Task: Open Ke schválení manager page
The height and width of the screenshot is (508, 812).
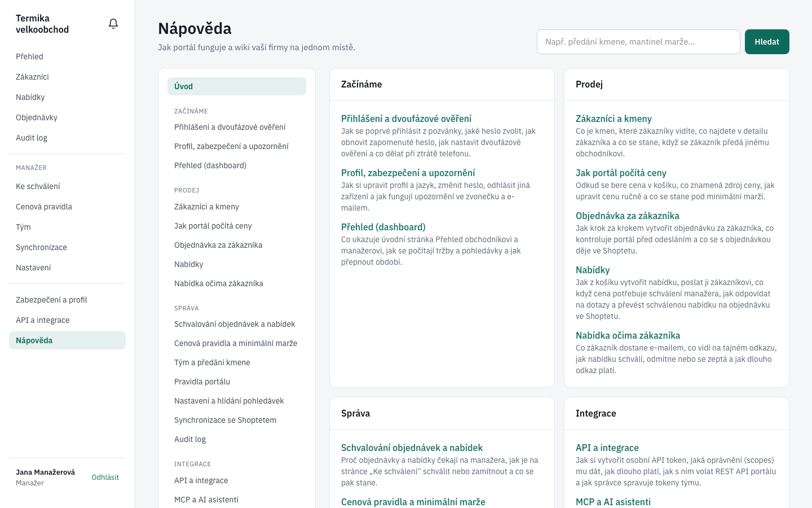Action: (67, 186)
